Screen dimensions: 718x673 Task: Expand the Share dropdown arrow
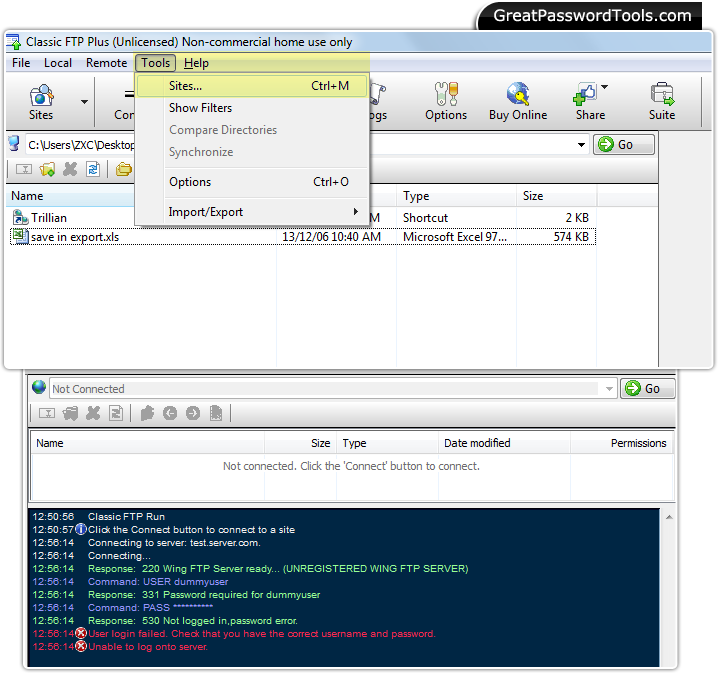point(604,87)
